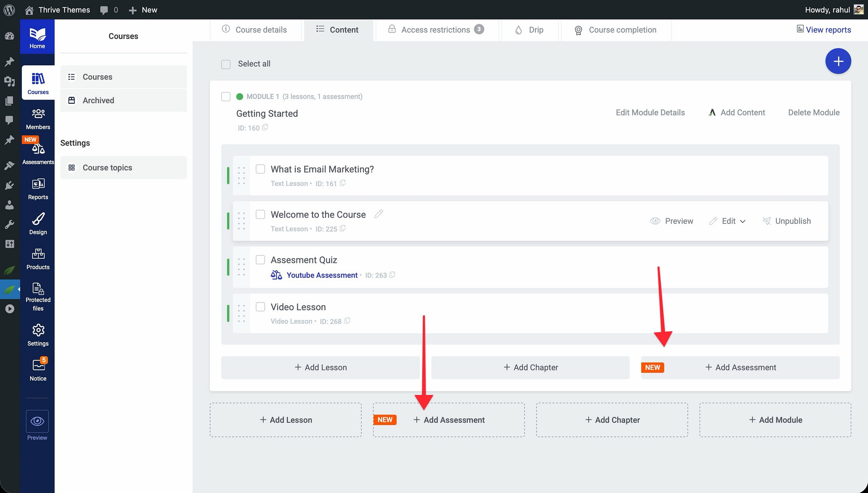Select the Video Lesson checkbox
Viewport: 868px width, 493px height.
click(x=260, y=307)
